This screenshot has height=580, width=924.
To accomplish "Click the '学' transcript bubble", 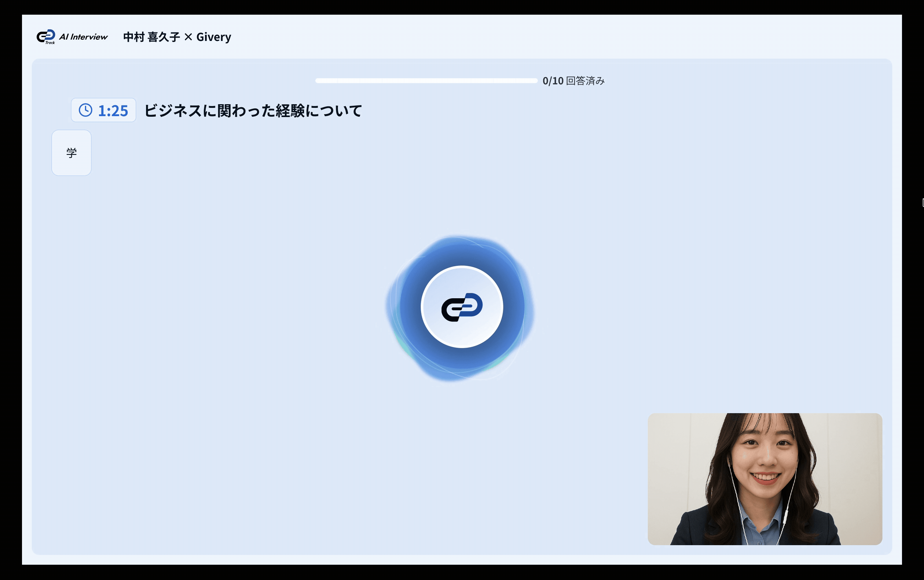I will [71, 153].
